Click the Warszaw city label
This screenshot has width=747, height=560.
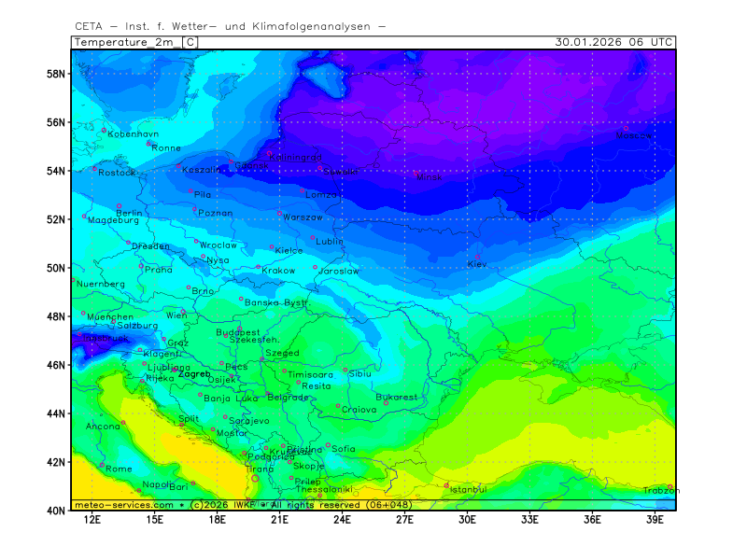point(303,217)
